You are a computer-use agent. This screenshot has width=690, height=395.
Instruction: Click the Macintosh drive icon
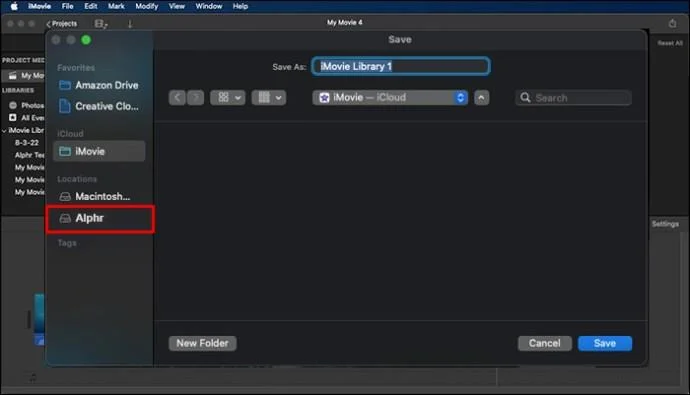point(65,197)
